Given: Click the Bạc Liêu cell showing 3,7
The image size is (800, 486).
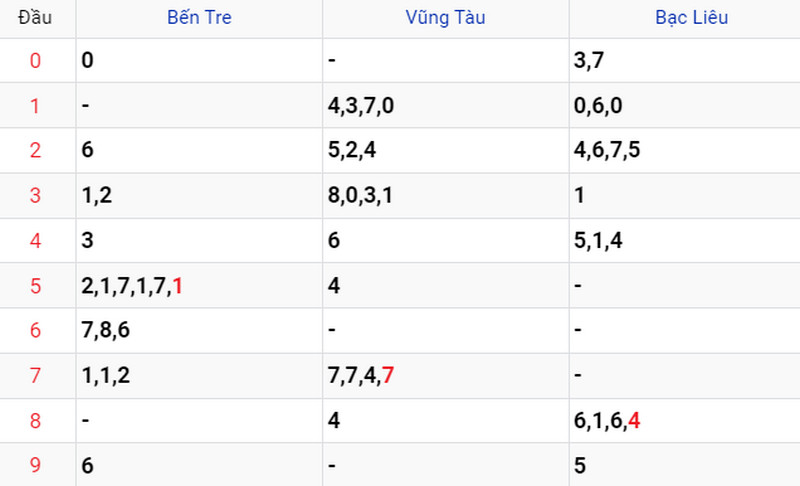Looking at the screenshot, I should (684, 61).
